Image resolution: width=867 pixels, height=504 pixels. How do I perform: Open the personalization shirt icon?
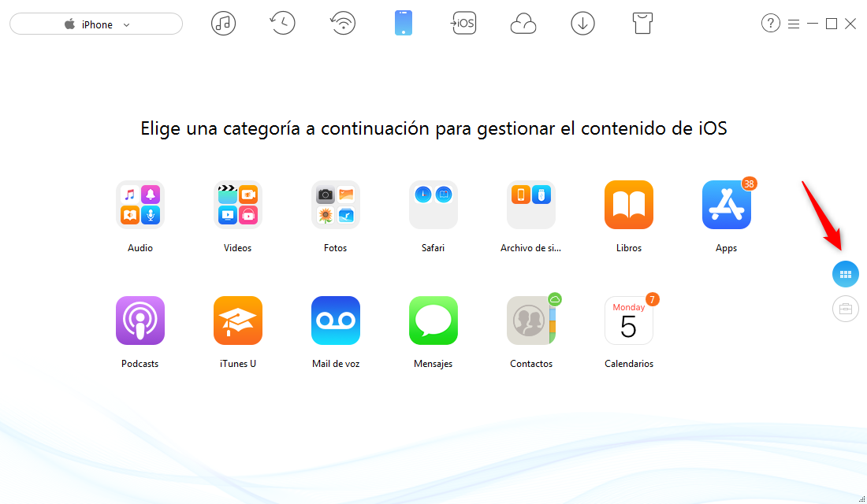coord(642,23)
